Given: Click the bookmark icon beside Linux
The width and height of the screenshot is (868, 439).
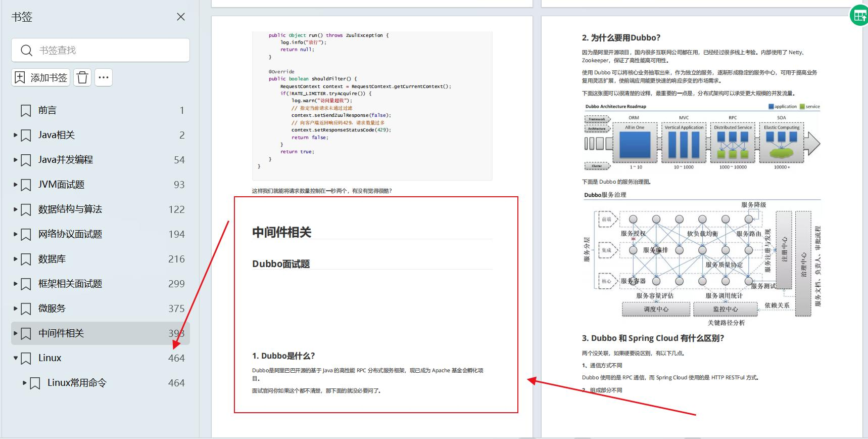Looking at the screenshot, I should coord(26,359).
